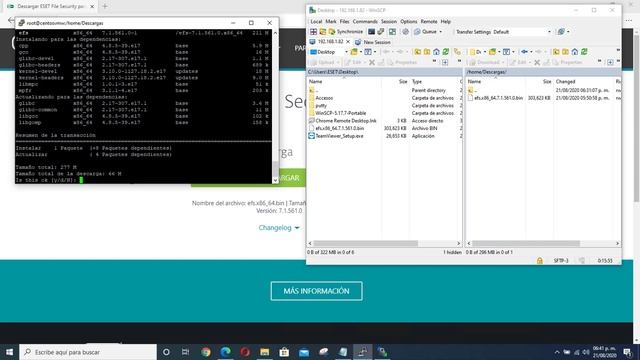Viewport: 640px width, 360px height.
Task: Click local panel open directory icon
Action: point(354,52)
